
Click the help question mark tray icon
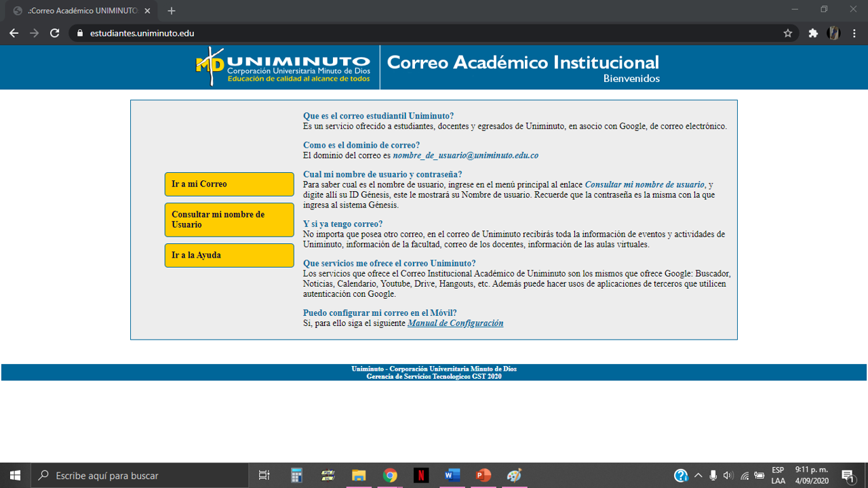click(x=681, y=475)
